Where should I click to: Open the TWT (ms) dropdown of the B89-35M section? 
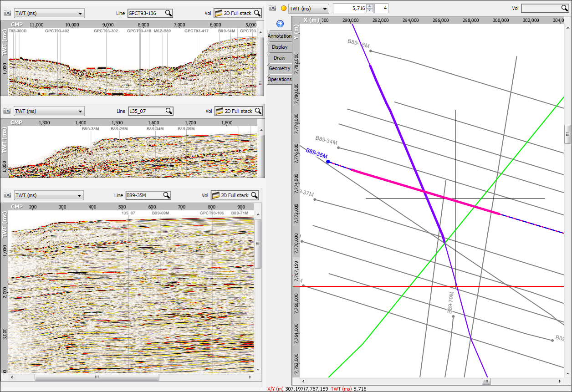49,195
